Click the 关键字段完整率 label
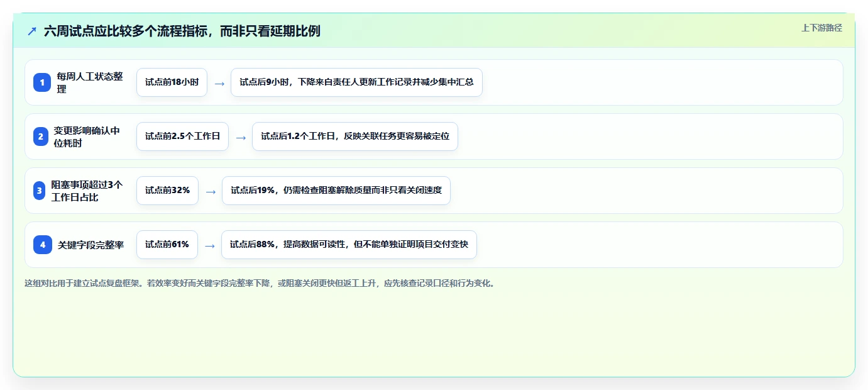This screenshot has height=390, width=868. tap(91, 245)
